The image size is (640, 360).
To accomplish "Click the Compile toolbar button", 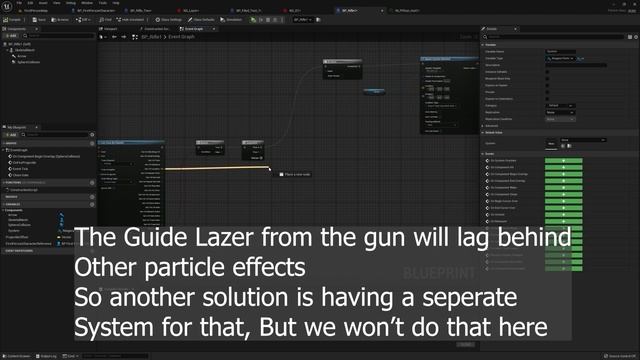I will coord(12,20).
